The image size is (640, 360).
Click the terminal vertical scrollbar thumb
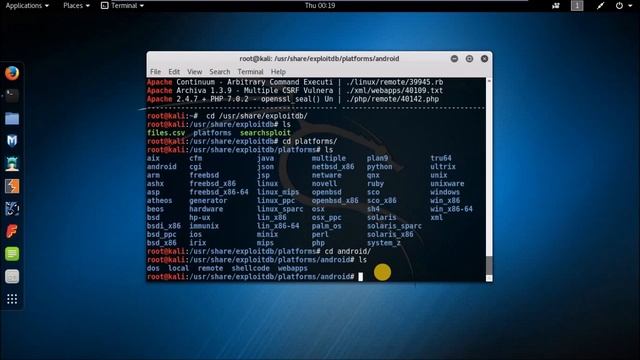tap(489, 266)
